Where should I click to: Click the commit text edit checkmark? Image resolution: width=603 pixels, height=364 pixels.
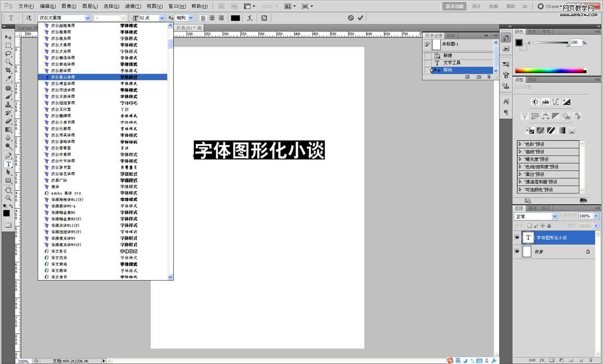(x=361, y=18)
